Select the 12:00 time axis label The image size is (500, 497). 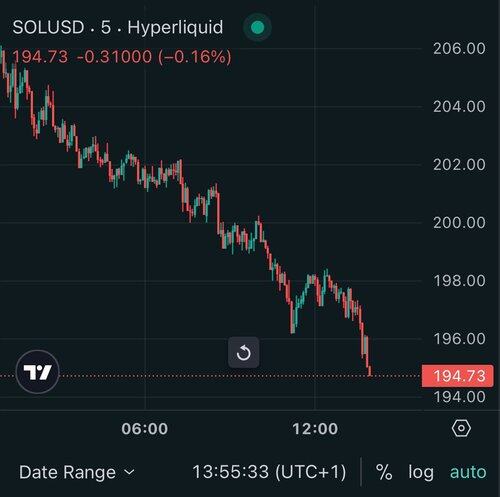click(x=315, y=429)
